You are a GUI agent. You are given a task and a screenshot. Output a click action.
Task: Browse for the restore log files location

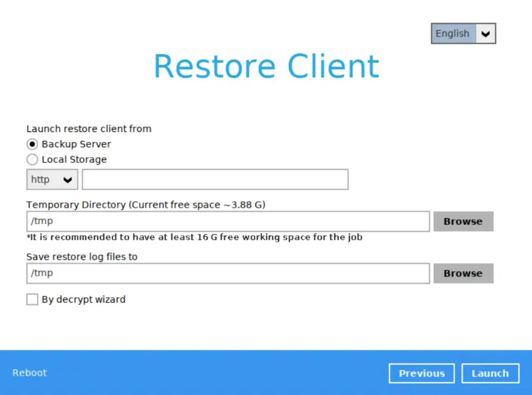point(463,273)
